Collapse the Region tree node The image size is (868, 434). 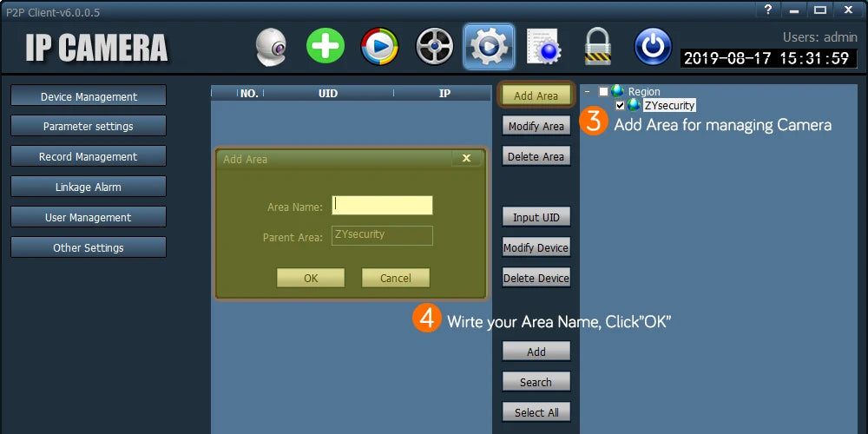(x=588, y=91)
